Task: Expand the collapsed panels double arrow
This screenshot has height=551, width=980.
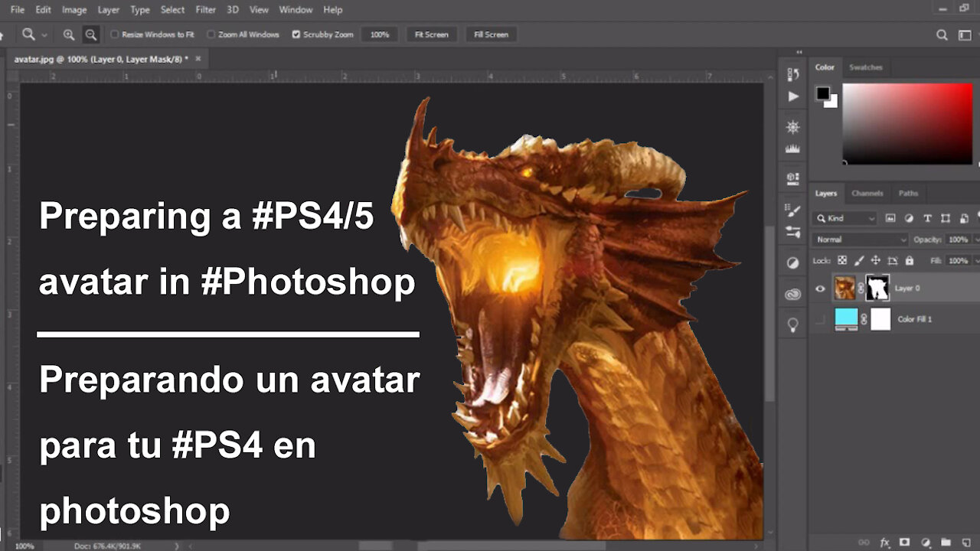Action: (x=799, y=52)
